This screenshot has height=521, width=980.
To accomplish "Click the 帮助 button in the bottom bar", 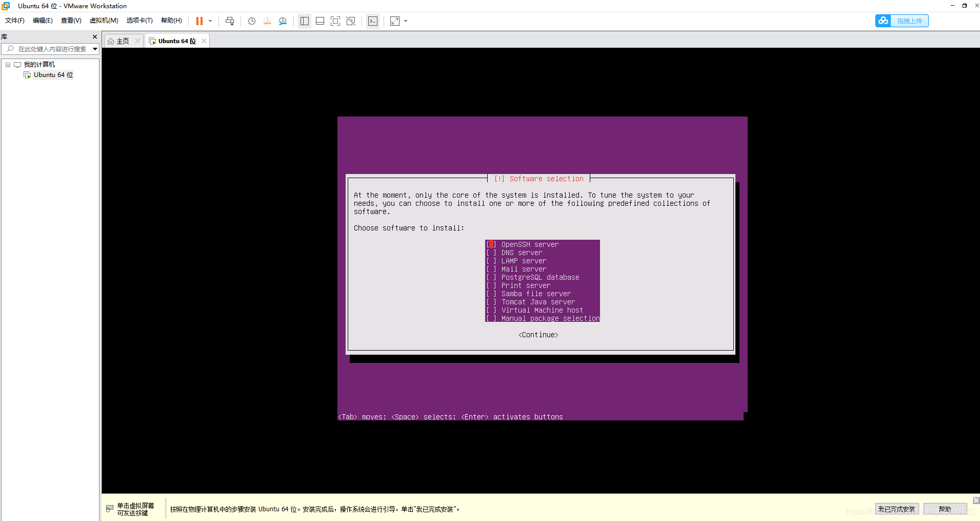I will [x=945, y=509].
